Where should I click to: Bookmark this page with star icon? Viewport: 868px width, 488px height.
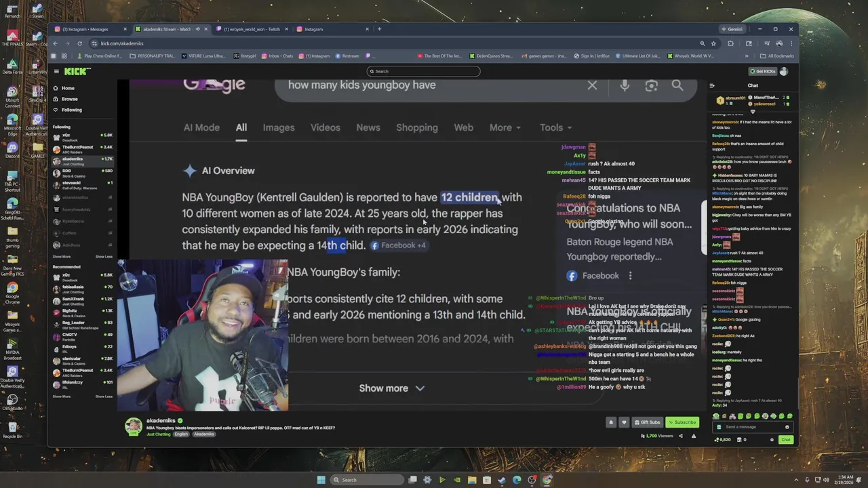(713, 43)
